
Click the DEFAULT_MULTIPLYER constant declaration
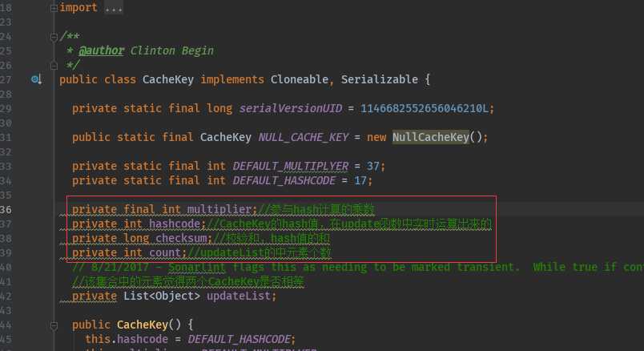[x=291, y=166]
